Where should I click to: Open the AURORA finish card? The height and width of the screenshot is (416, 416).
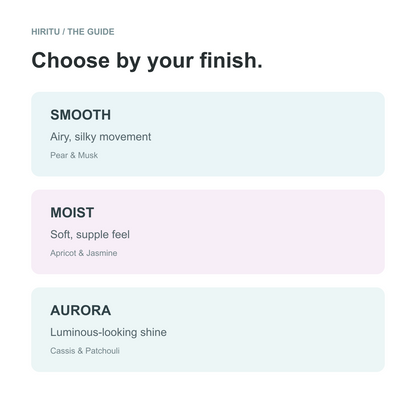pyautogui.click(x=208, y=329)
